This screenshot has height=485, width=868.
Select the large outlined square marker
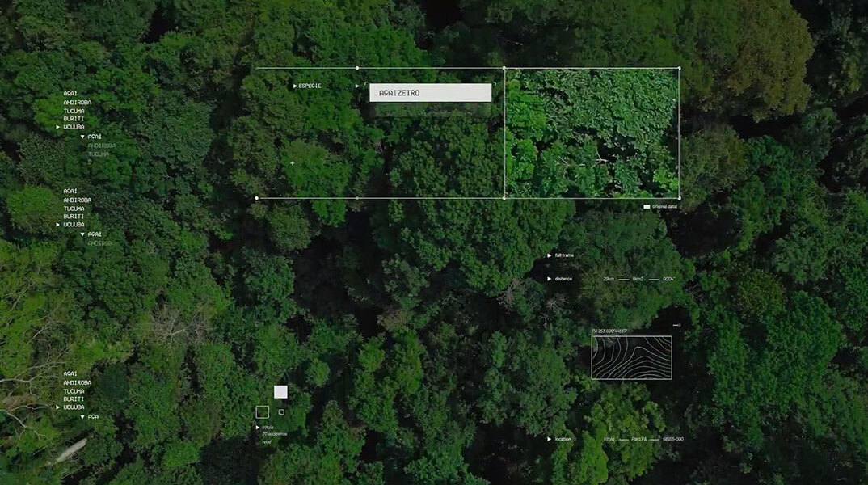[x=262, y=411]
